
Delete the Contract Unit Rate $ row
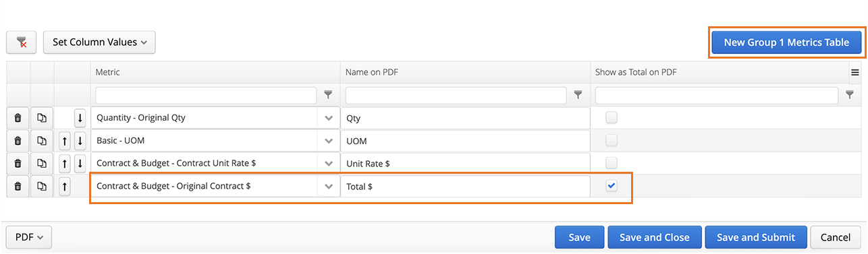(18, 163)
